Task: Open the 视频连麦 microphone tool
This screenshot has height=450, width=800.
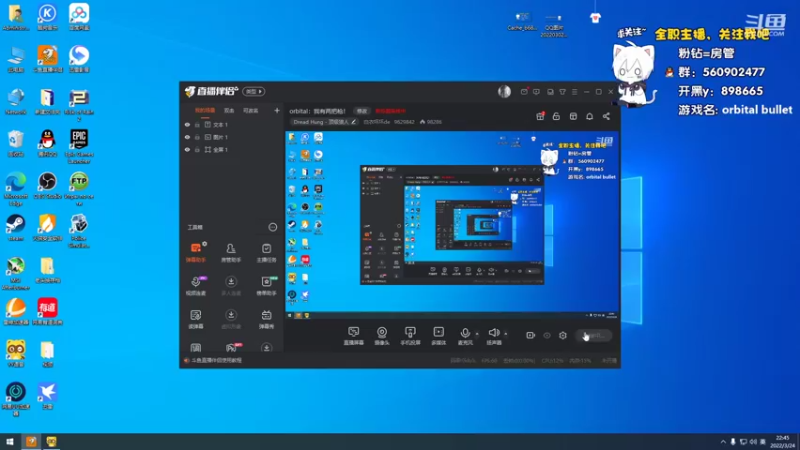Action: tap(196, 286)
